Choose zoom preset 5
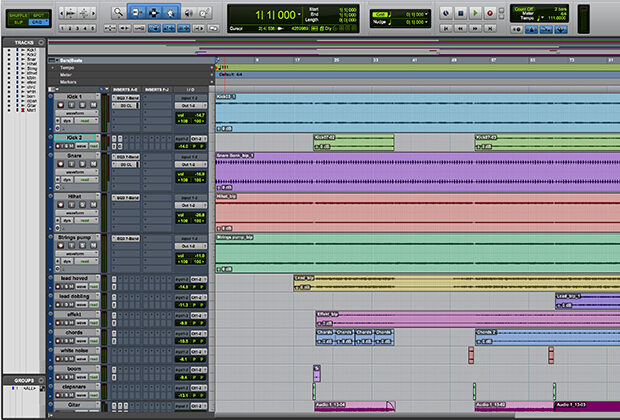Viewport: 620px width, 420px height. pyautogui.click(x=93, y=28)
